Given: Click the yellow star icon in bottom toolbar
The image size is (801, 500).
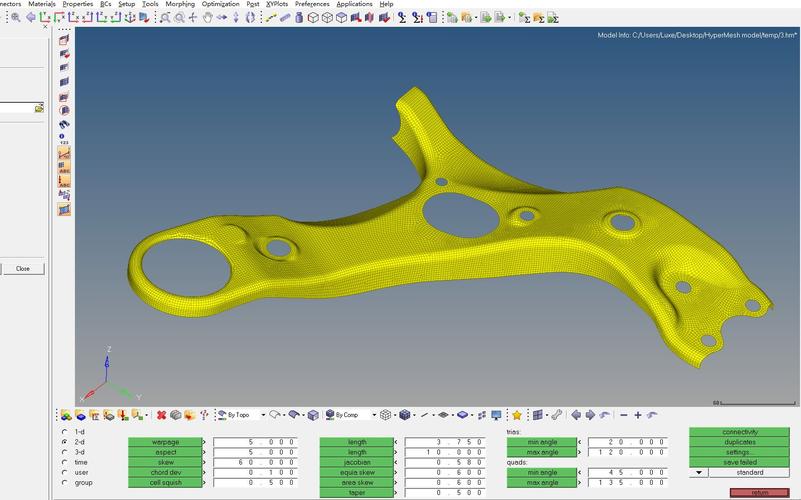Looking at the screenshot, I should click(517, 415).
